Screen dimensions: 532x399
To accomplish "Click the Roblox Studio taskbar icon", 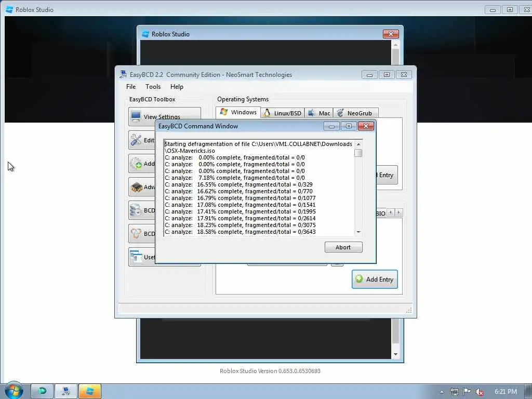I will tap(89, 391).
